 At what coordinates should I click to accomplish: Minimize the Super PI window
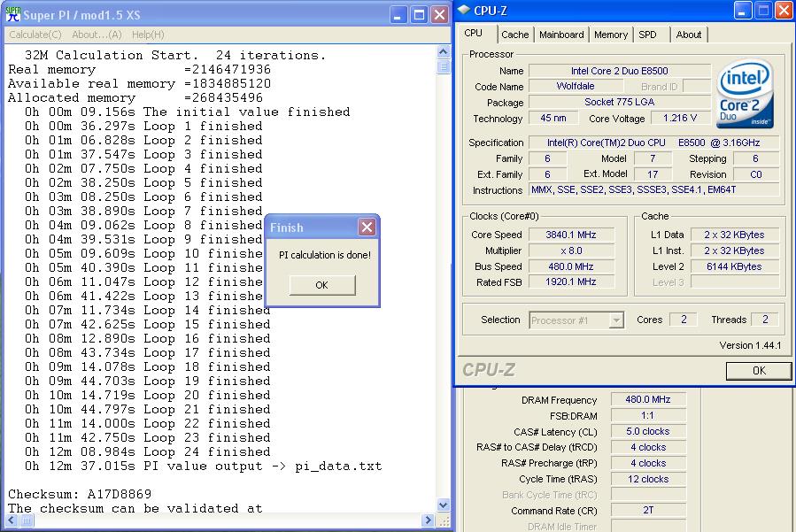tap(398, 15)
